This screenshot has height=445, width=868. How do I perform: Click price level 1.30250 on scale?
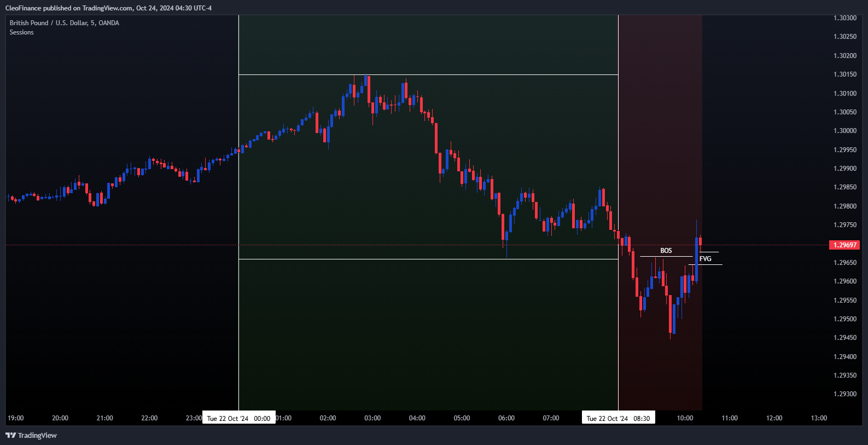(x=845, y=37)
